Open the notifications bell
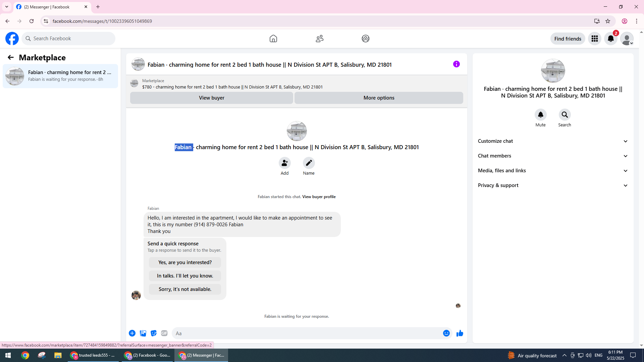 [611, 39]
